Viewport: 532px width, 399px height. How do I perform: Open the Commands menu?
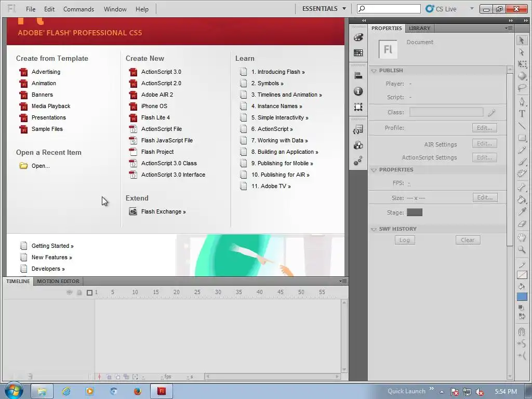pos(79,9)
